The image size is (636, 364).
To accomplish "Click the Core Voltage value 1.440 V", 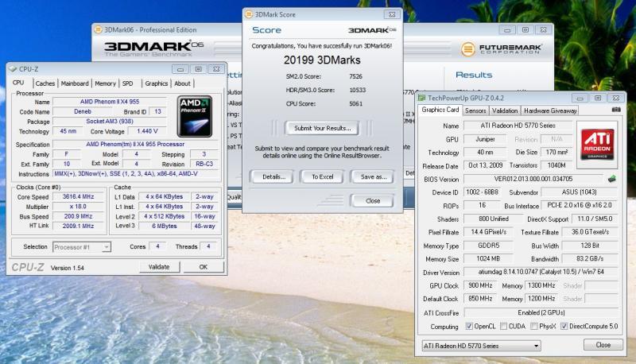I will [x=147, y=131].
